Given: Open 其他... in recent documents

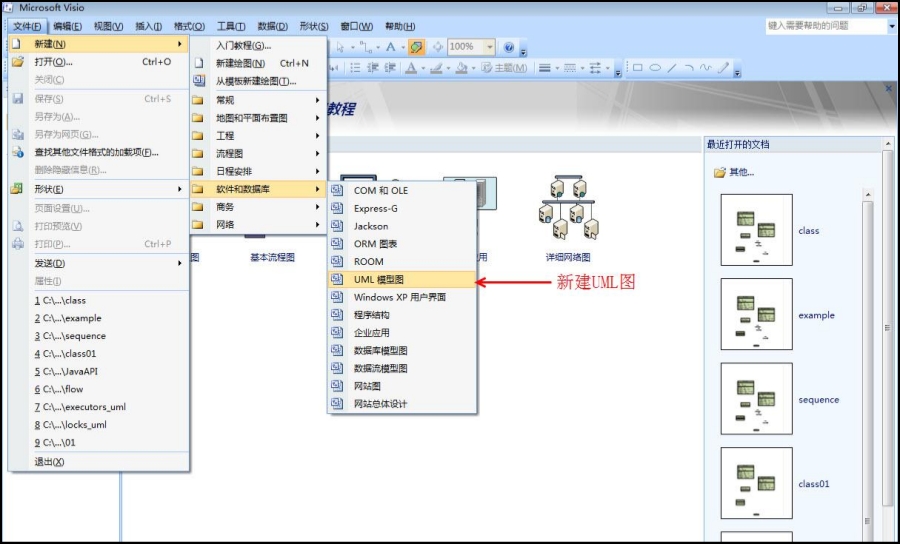Looking at the screenshot, I should click(742, 172).
